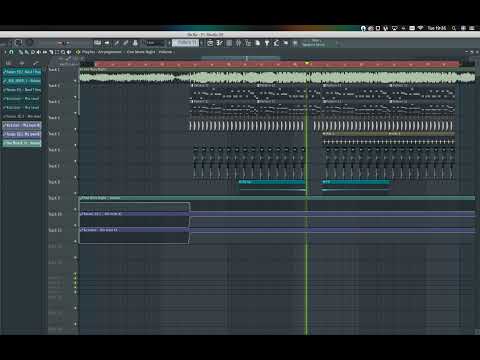Viewport: 480px width, 360px height.
Task: Click the fourth window-view icon before the mixer icon
Action: coord(126,43)
